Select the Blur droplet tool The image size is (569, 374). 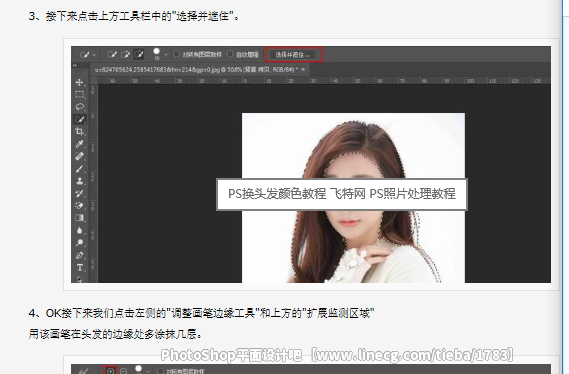tap(79, 230)
